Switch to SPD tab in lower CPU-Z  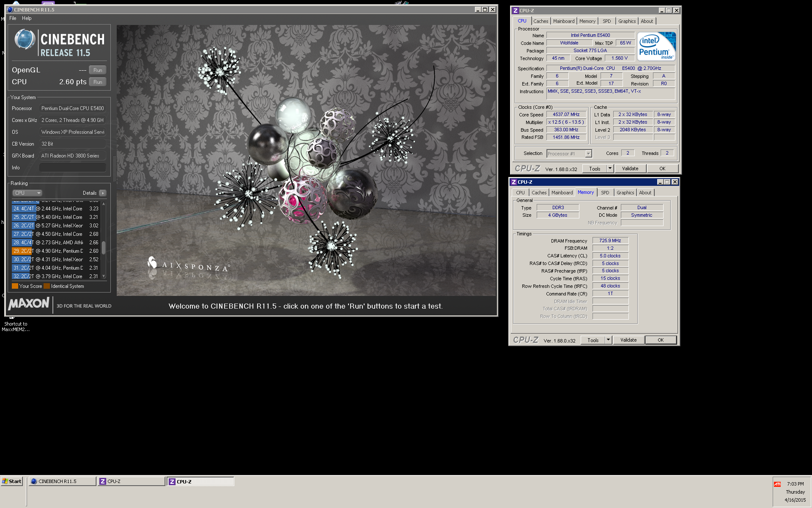coord(605,193)
